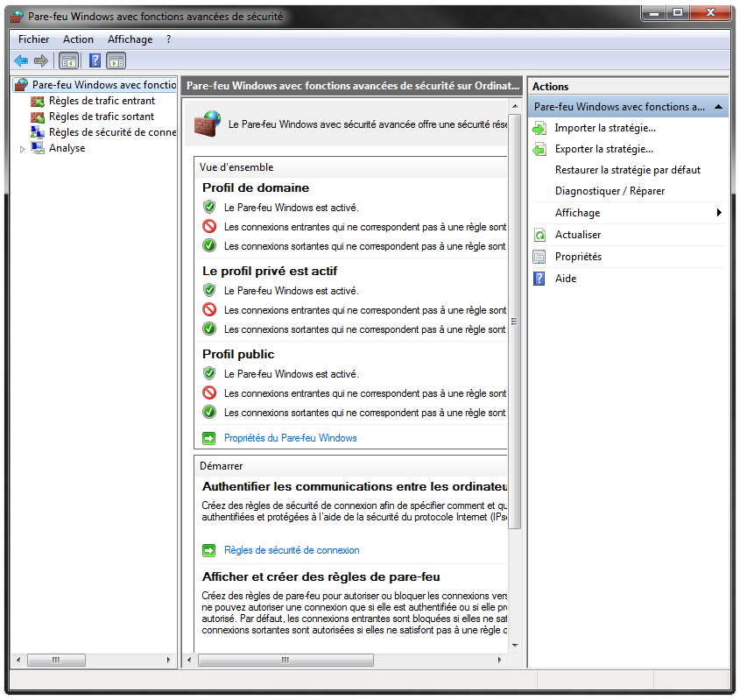Click the brick wall globe icon in center pane

(x=208, y=124)
